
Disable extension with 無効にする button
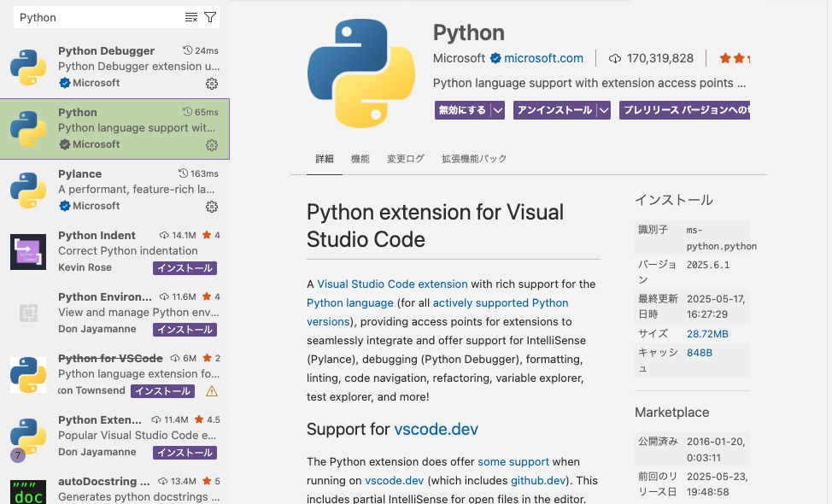pyautogui.click(x=463, y=110)
